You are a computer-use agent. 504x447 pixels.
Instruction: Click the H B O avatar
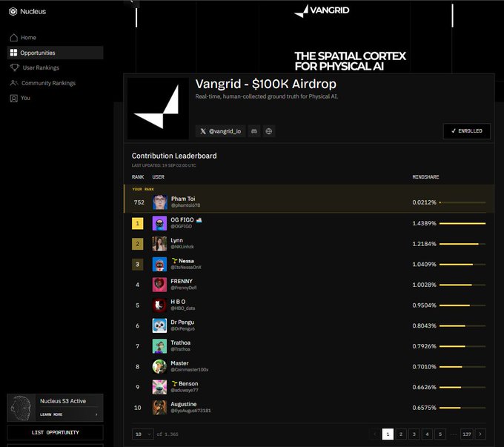pos(159,305)
